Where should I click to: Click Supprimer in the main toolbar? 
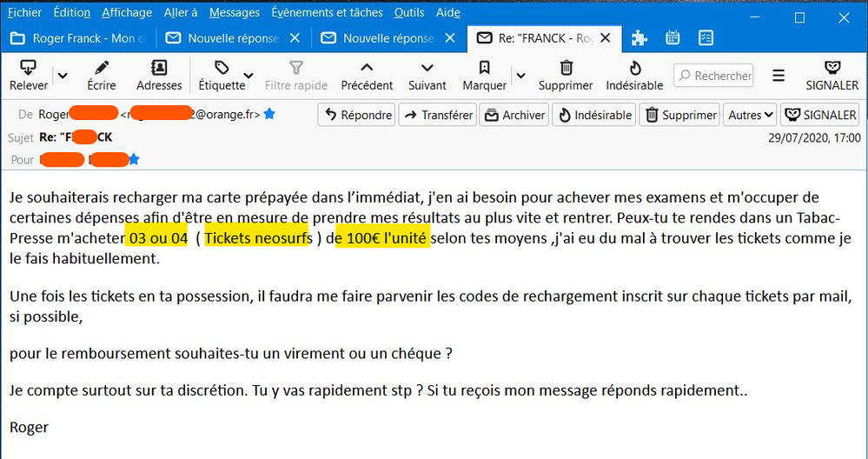coord(566,76)
